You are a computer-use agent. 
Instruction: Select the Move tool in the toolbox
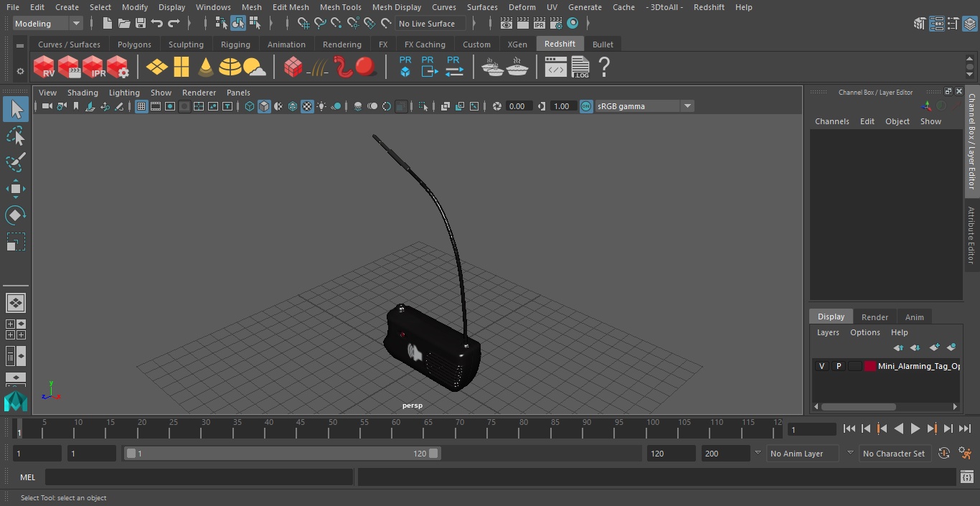pyautogui.click(x=16, y=189)
